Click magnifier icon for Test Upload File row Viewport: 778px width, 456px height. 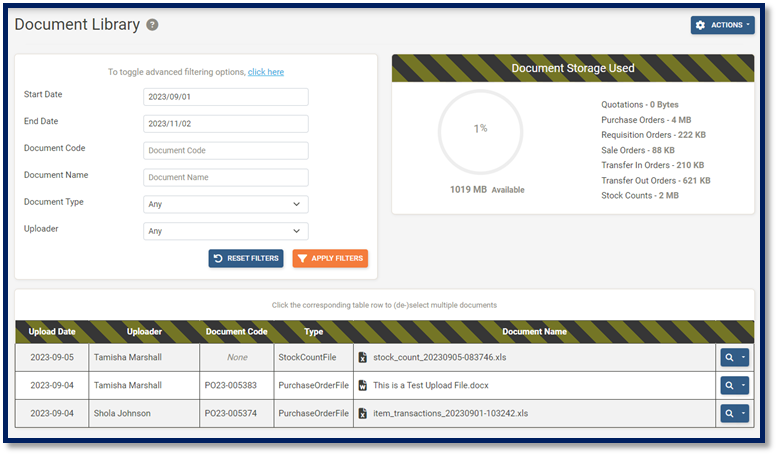730,385
